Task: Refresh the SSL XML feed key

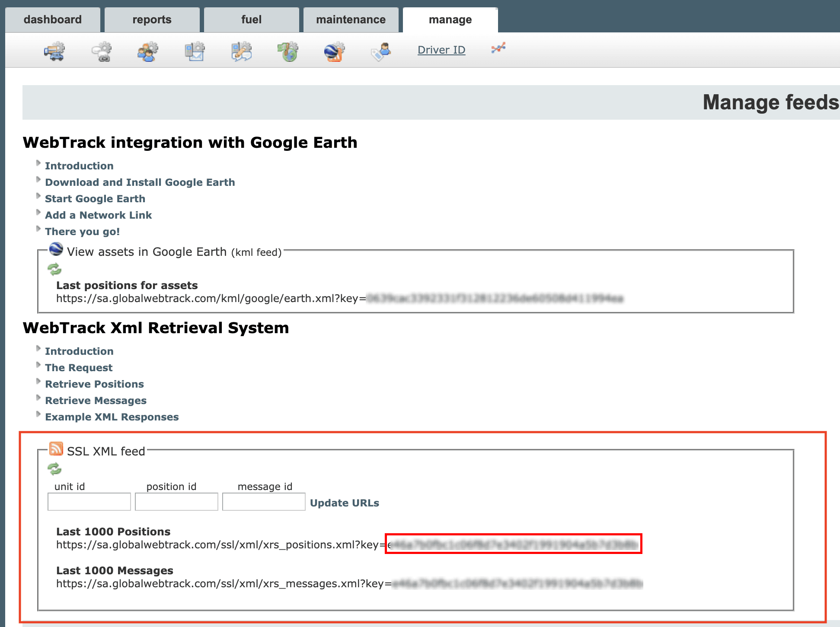Action: point(54,469)
